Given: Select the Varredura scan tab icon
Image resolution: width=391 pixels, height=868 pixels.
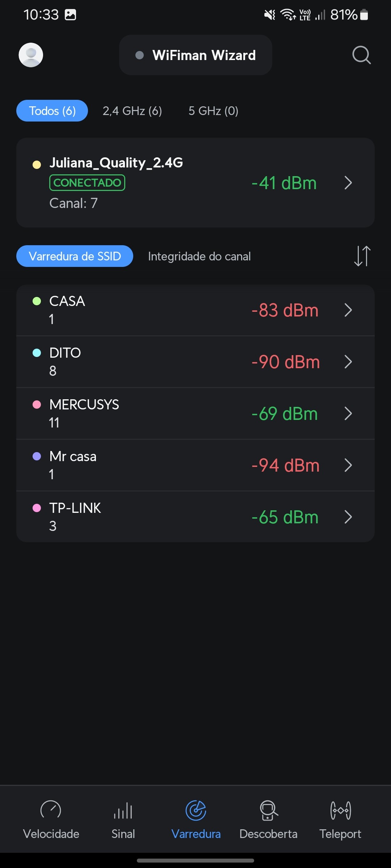Looking at the screenshot, I should (196, 811).
